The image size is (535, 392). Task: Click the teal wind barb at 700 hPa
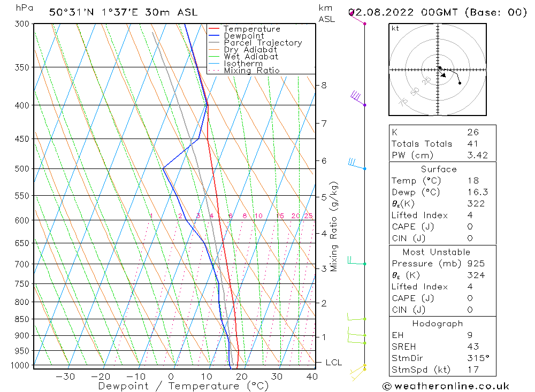tap(356, 260)
